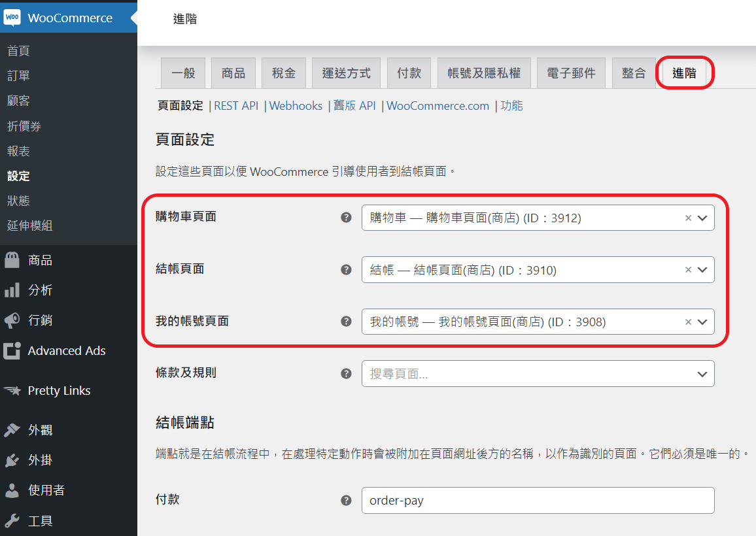Open the 外觀 appearance brush icon
The width and height of the screenshot is (756, 536).
click(x=12, y=430)
